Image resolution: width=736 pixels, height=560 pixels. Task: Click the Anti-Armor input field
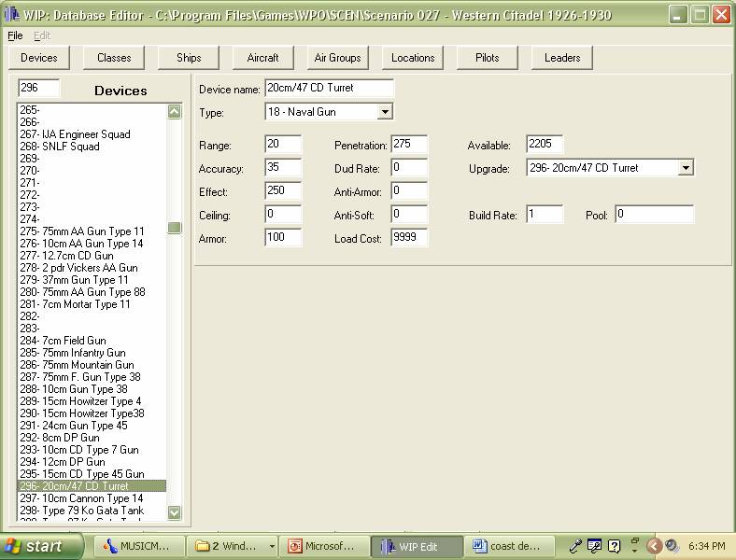pyautogui.click(x=409, y=191)
